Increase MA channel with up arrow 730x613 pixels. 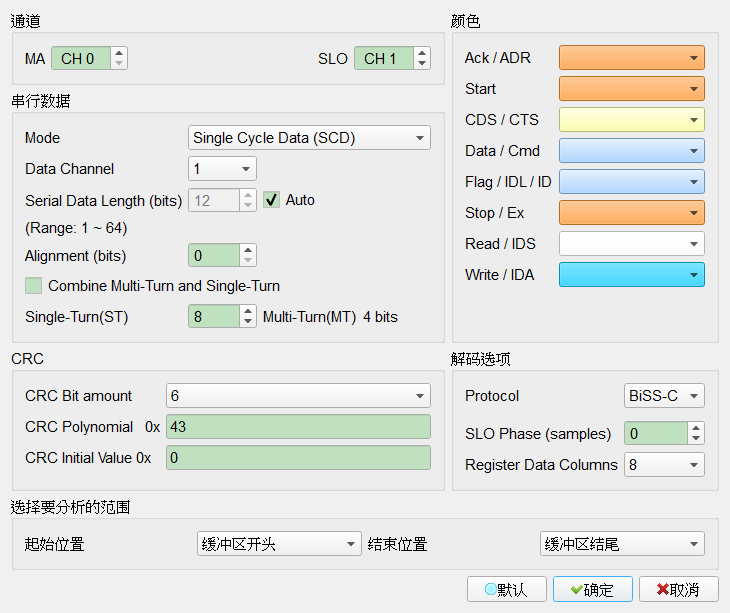coord(119,53)
